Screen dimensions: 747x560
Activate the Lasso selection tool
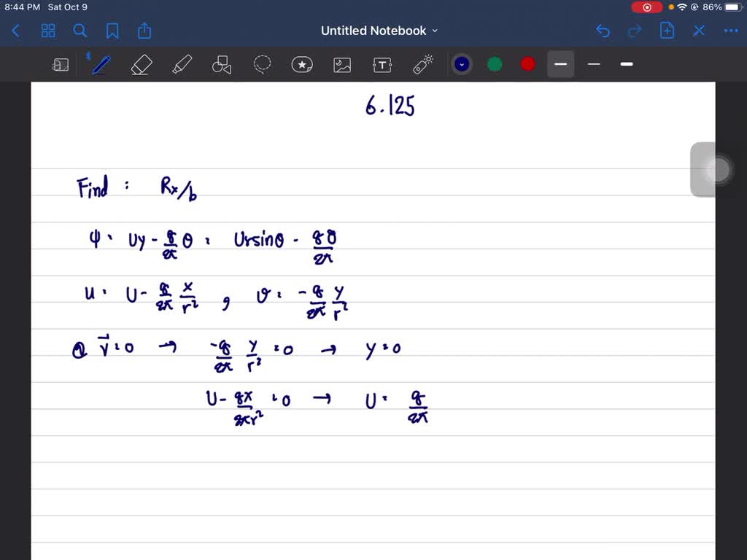pyautogui.click(x=262, y=64)
